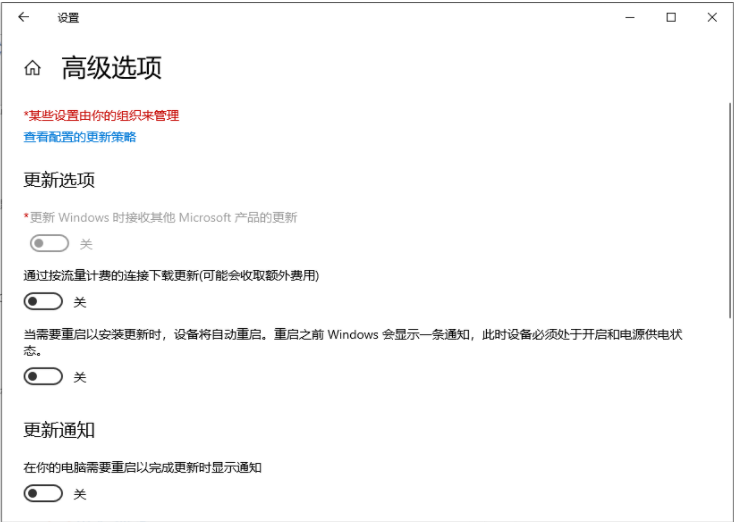Enable restart notification toggle under 更新通知
This screenshot has width=734, height=522.
tap(44, 493)
